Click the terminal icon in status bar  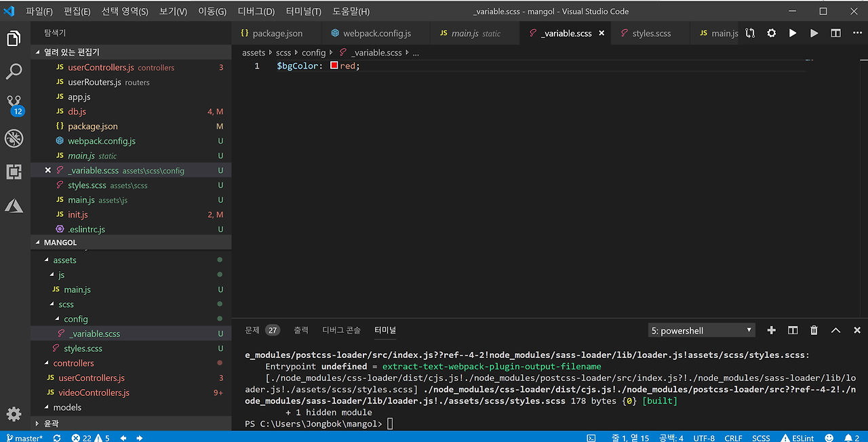tap(591, 438)
